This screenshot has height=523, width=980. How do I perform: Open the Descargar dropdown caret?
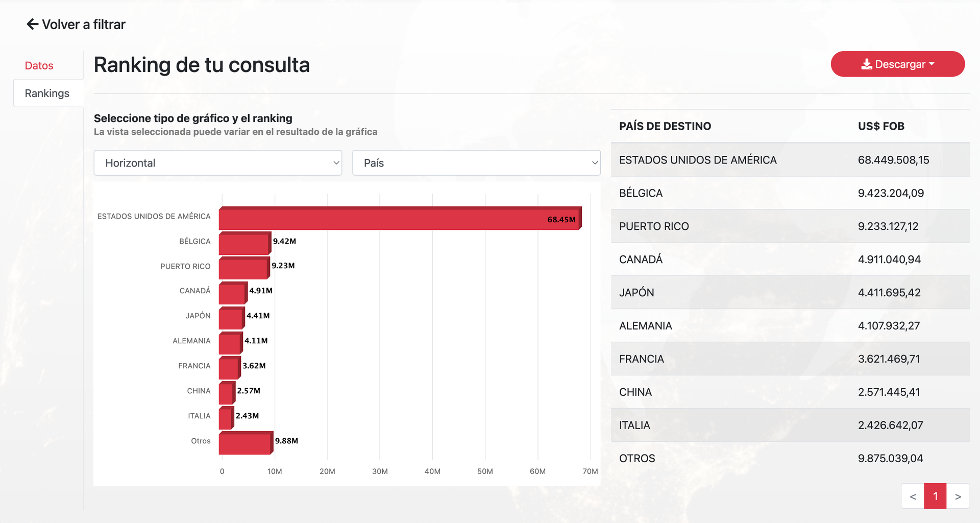click(x=932, y=64)
